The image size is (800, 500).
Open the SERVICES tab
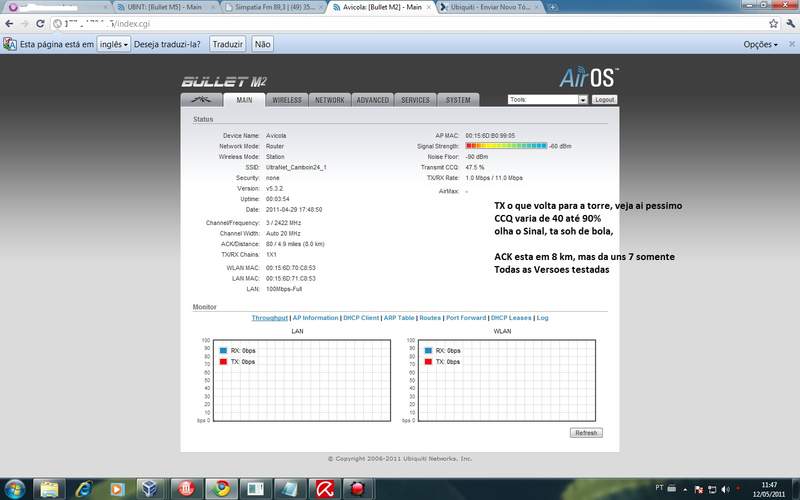415,99
